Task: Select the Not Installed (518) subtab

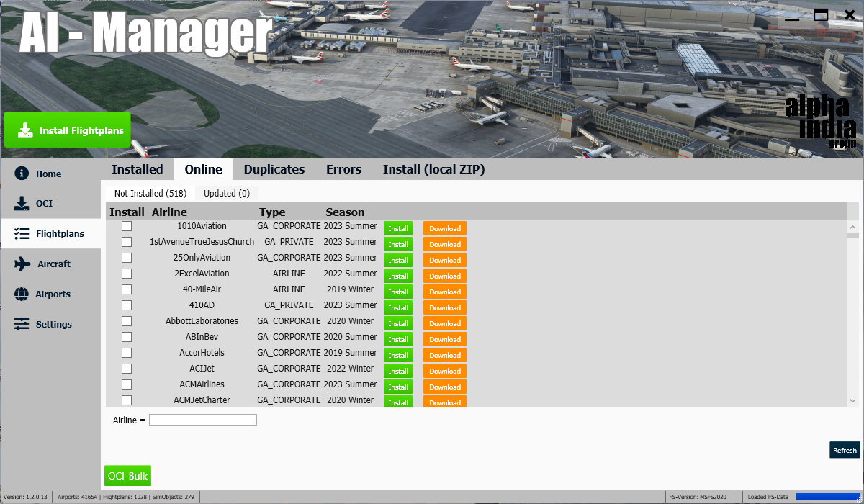Action: point(150,193)
